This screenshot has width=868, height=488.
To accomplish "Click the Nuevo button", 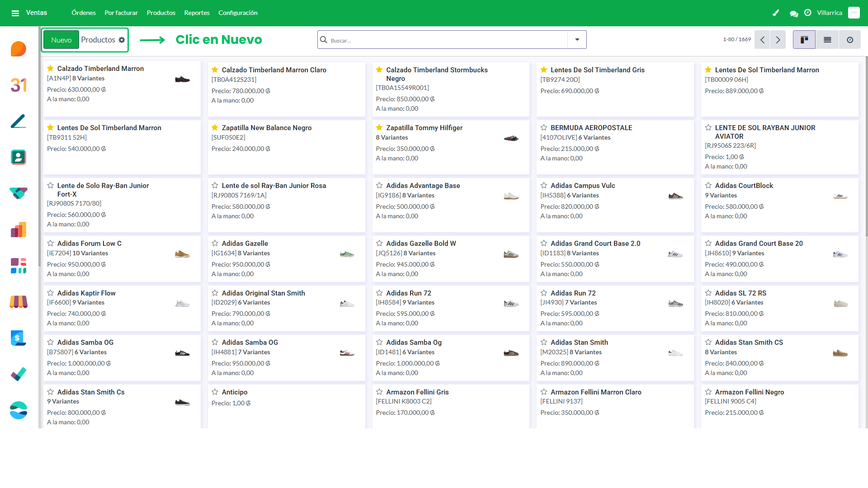I will (61, 40).
